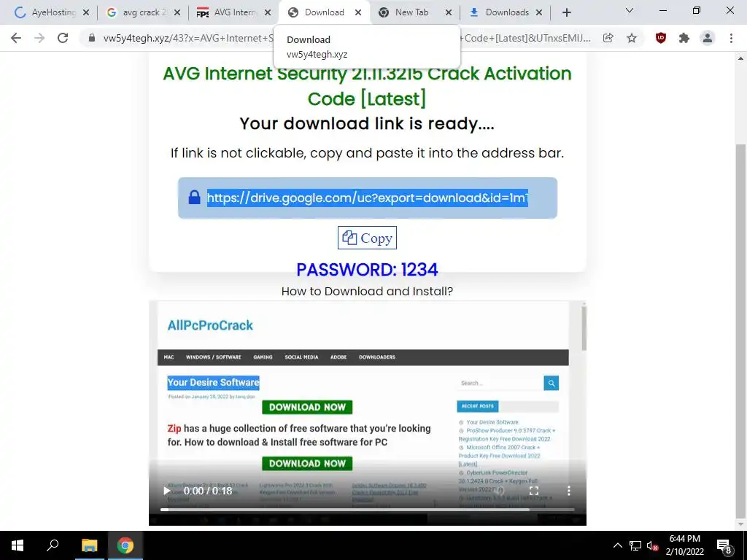Close the Downloads tab

(539, 13)
